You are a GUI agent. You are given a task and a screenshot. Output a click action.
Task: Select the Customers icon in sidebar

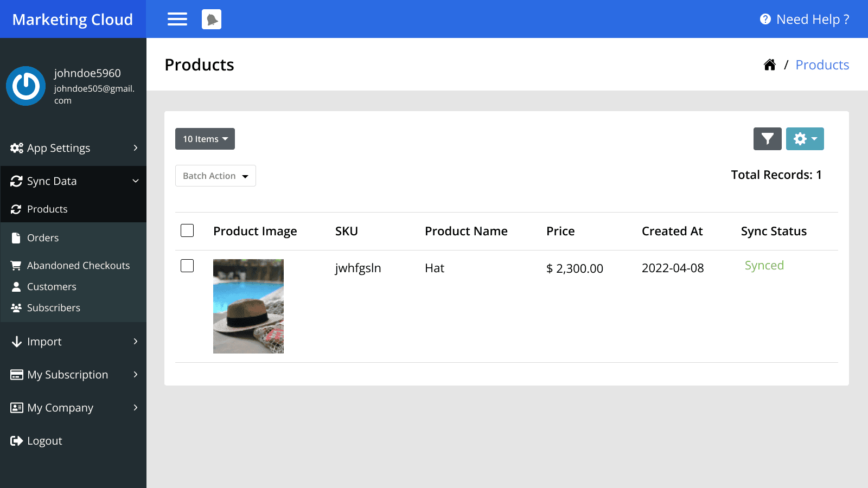16,286
